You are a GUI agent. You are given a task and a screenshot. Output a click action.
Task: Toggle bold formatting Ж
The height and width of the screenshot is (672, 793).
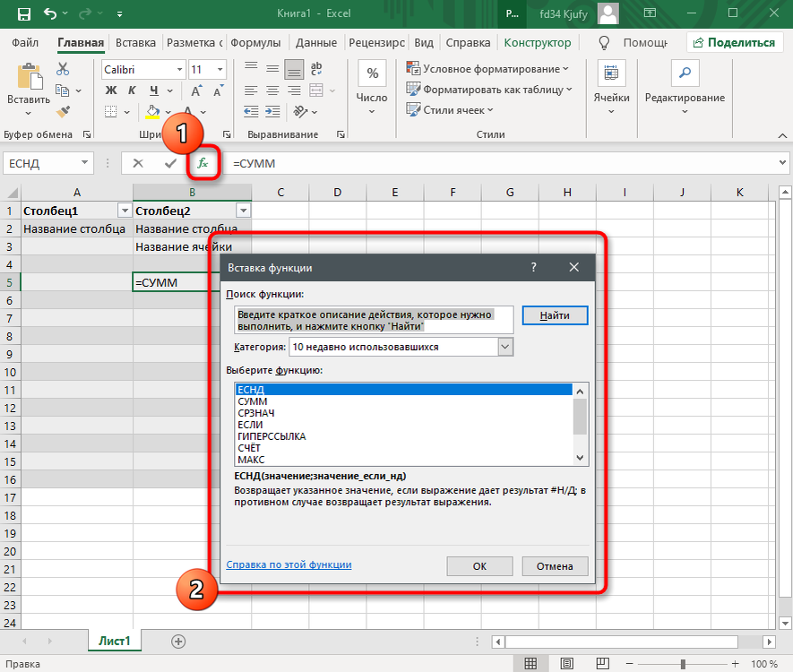point(111,90)
